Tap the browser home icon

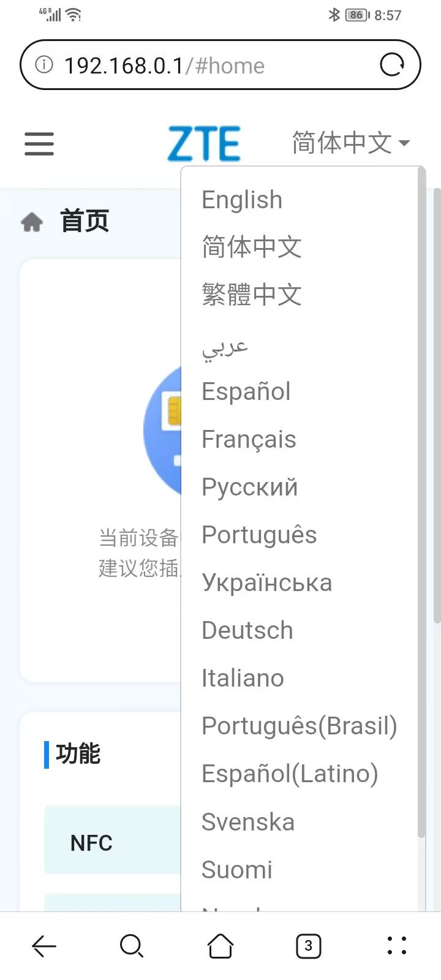(x=221, y=946)
